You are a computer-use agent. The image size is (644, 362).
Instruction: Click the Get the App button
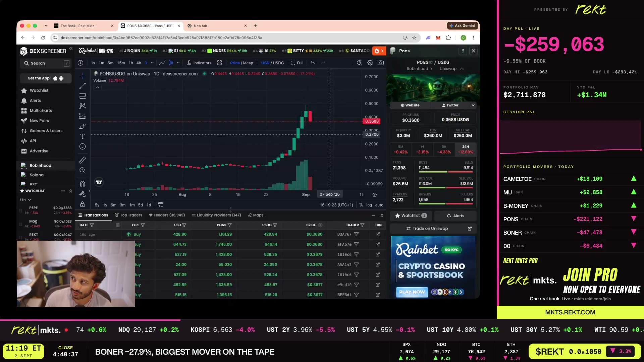(46, 78)
